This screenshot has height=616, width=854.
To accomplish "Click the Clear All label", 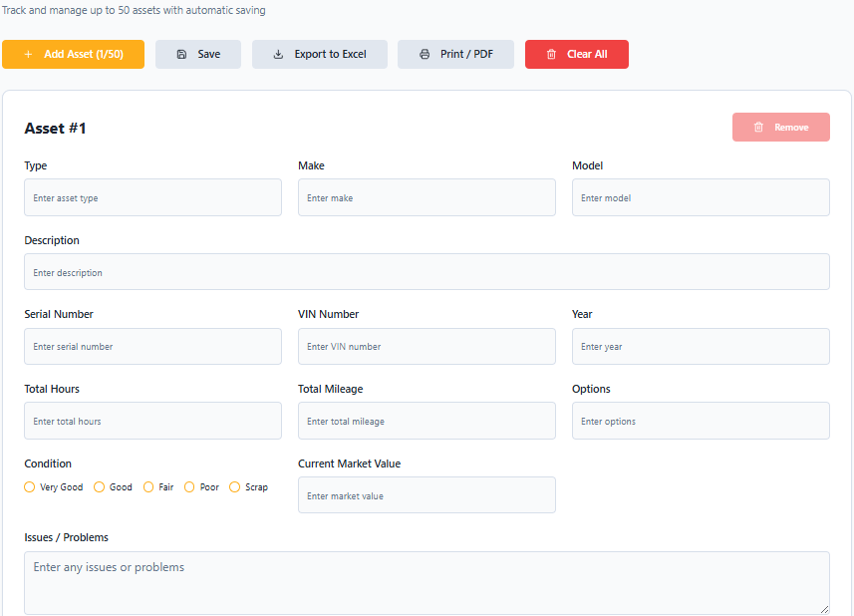I will [587, 55].
